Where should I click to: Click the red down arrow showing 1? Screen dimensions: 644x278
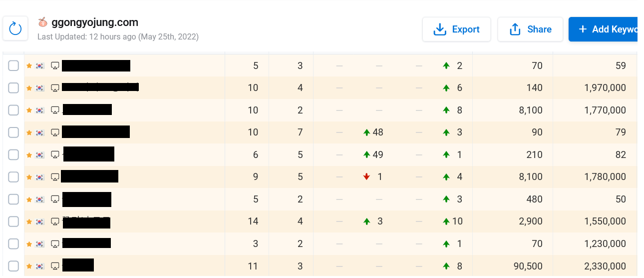click(x=366, y=176)
